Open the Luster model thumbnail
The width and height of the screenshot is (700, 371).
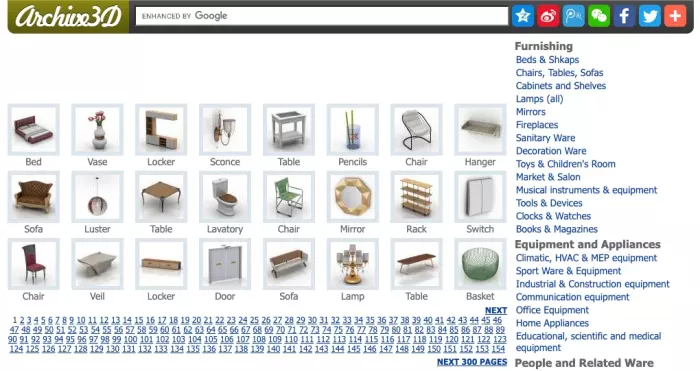coord(97,197)
